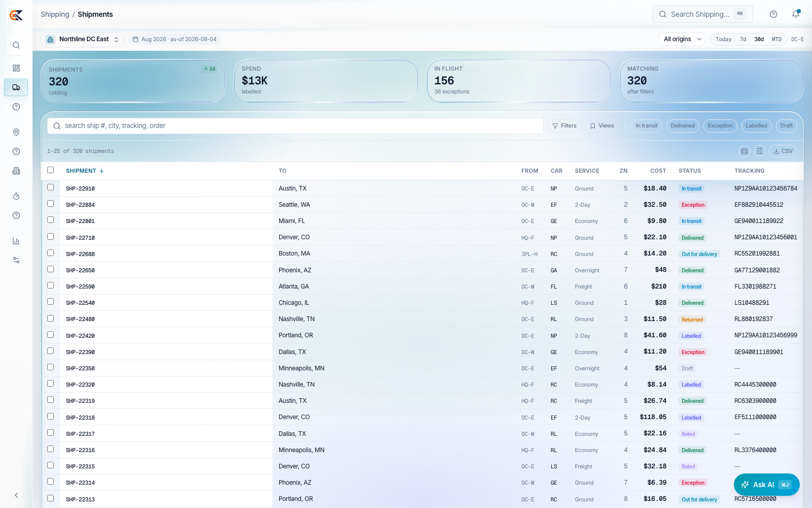812x508 pixels.
Task: Open sidebar search icon
Action: point(16,45)
